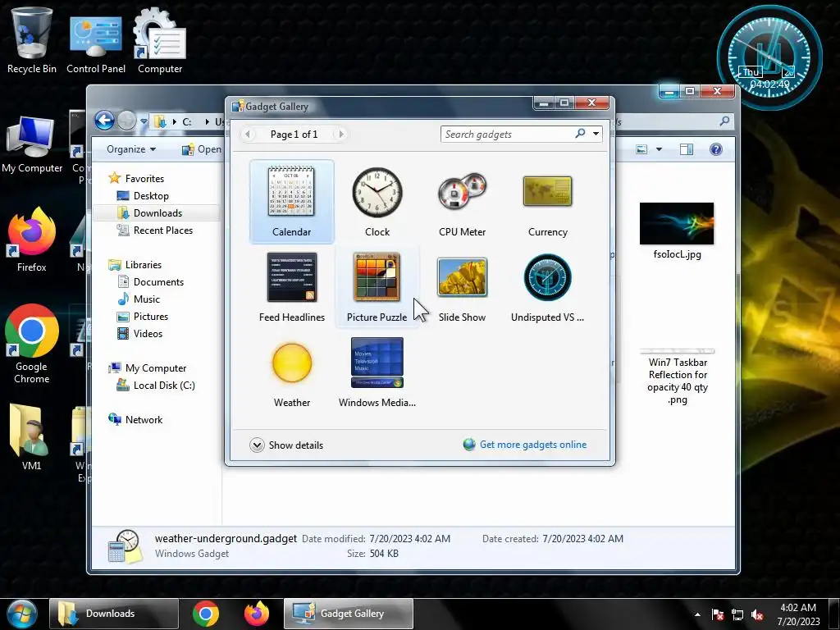The height and width of the screenshot is (630, 840).
Task: Click the muted volume tray icon
Action: [x=757, y=614]
